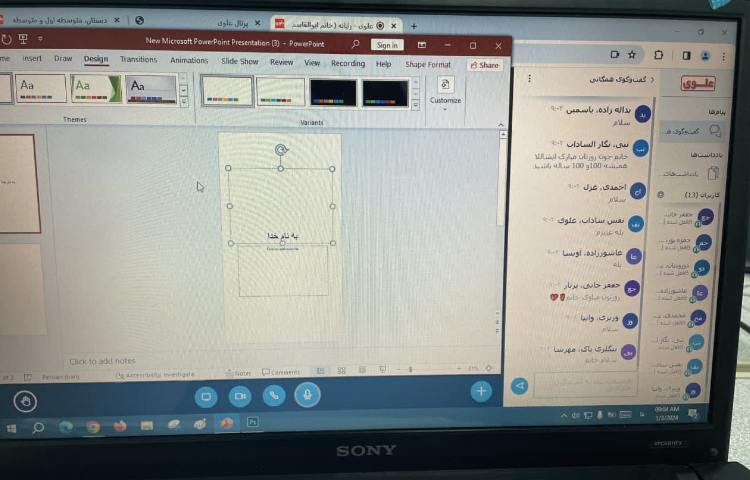Click the search magnifier in PowerPoint title bar

click(x=355, y=44)
